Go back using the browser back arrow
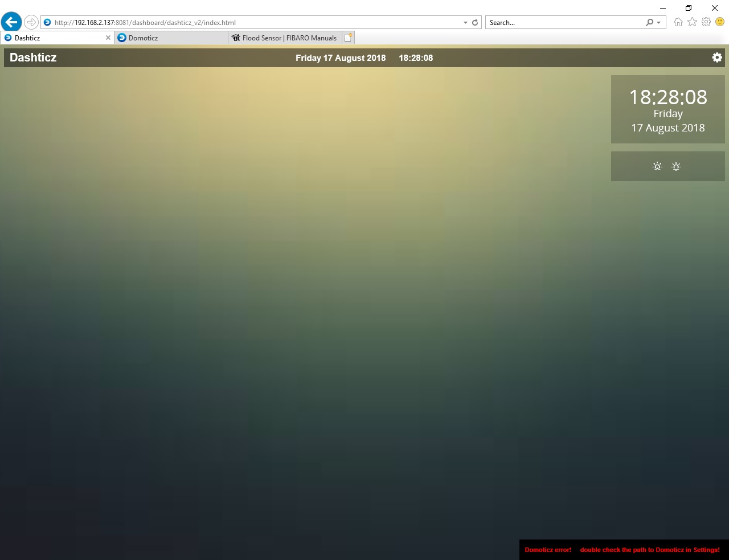 (11, 22)
